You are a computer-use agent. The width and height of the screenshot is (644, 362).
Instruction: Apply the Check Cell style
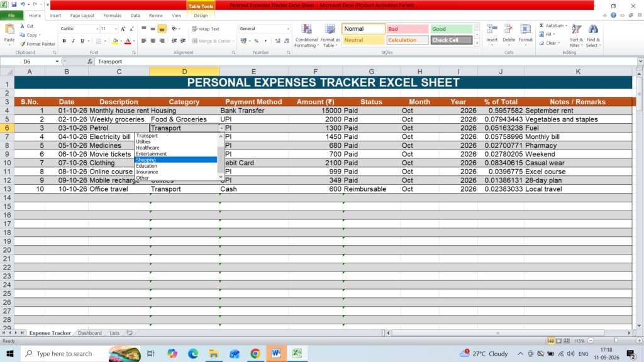pos(452,40)
